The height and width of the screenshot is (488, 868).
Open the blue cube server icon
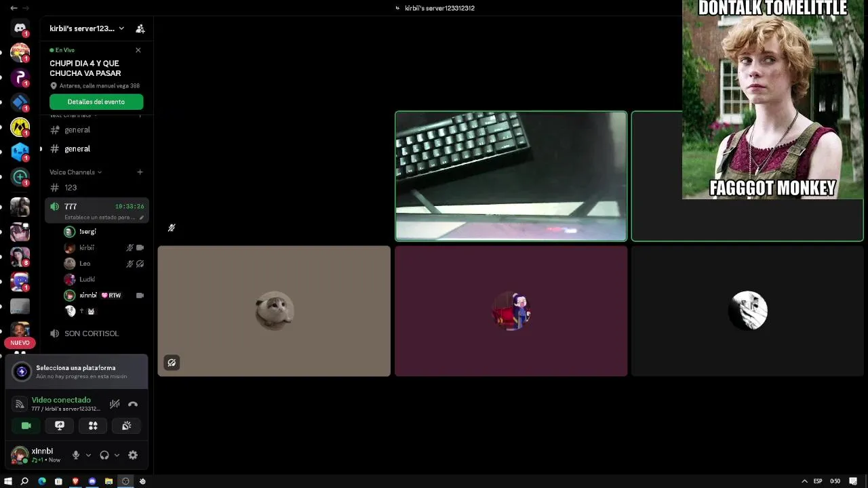[x=20, y=152]
